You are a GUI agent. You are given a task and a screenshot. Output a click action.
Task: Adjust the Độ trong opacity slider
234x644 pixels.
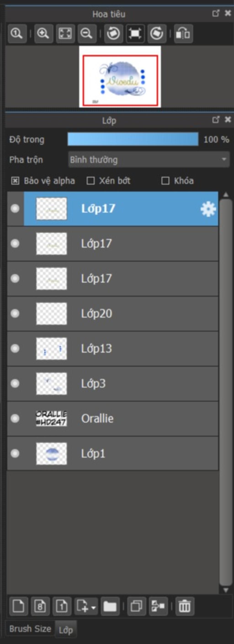tap(133, 139)
